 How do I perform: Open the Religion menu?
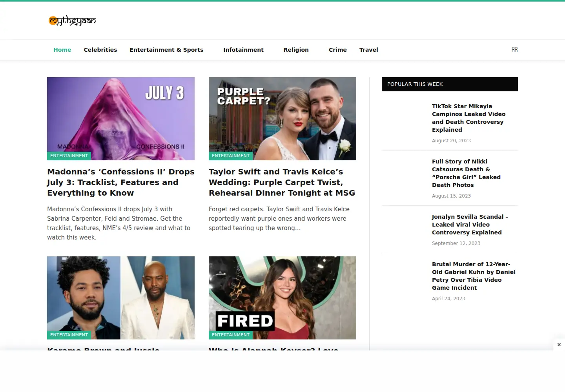(296, 50)
